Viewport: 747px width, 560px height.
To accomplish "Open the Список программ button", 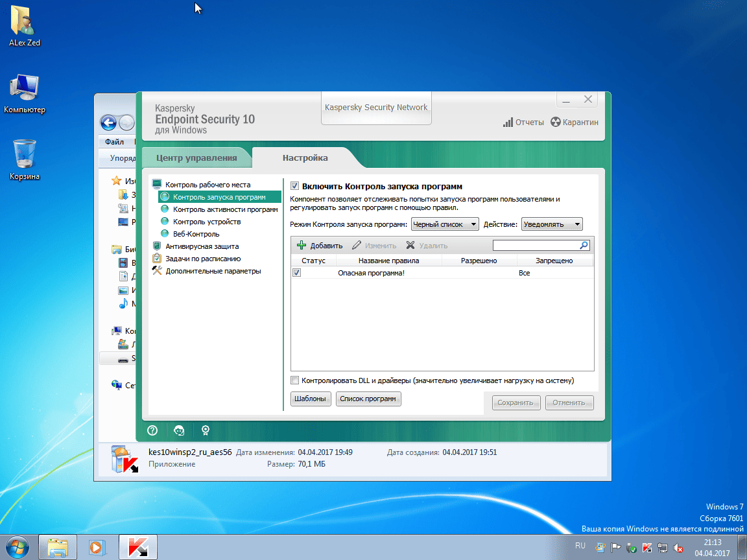I will pos(368,399).
